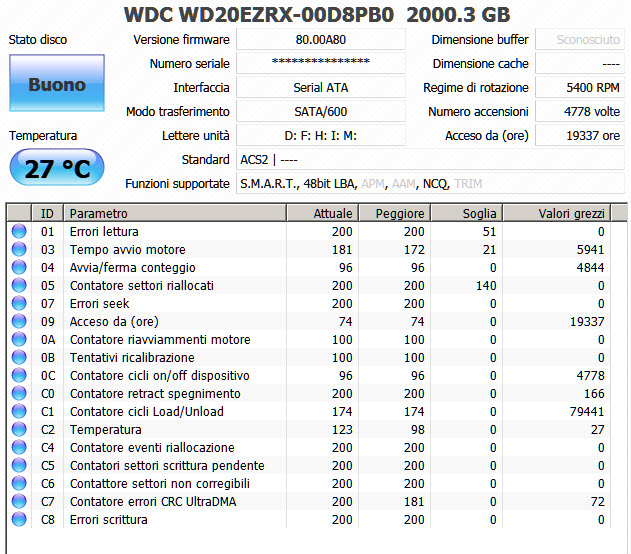The height and width of the screenshot is (554, 631).
Task: Select Contatore retract spegnimento raw value 166
Action: (594, 393)
